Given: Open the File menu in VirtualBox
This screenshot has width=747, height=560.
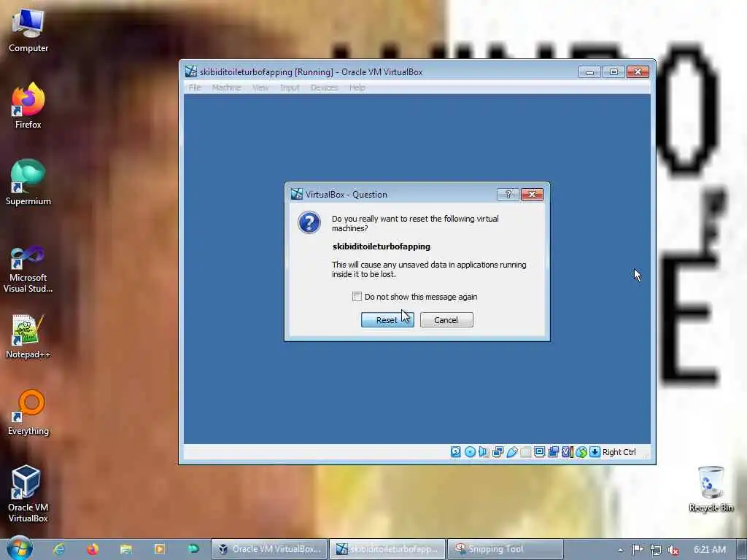Looking at the screenshot, I should (194, 87).
